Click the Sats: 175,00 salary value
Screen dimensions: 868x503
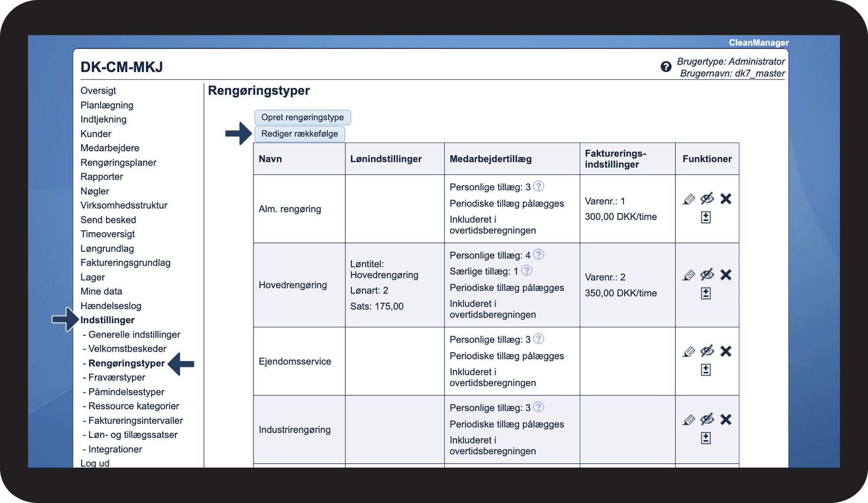click(377, 306)
